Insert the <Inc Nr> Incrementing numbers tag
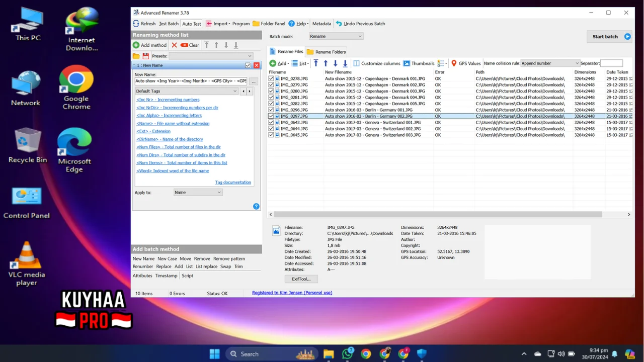 coord(168,100)
